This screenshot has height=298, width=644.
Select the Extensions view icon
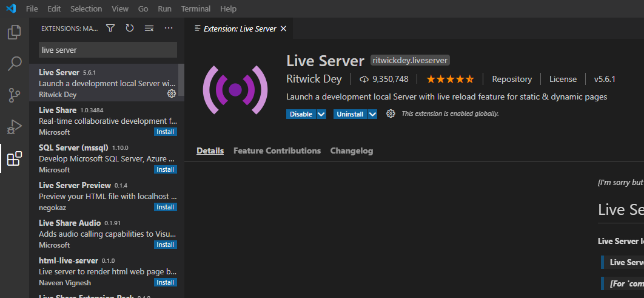[x=15, y=158]
